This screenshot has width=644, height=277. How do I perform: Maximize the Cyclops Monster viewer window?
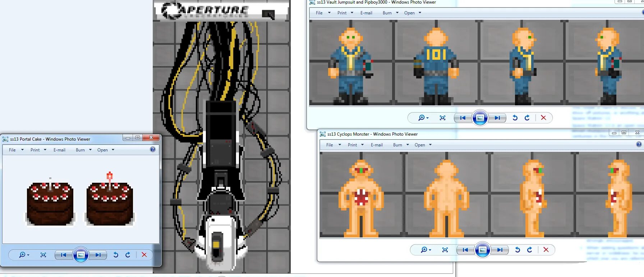tap(624, 132)
